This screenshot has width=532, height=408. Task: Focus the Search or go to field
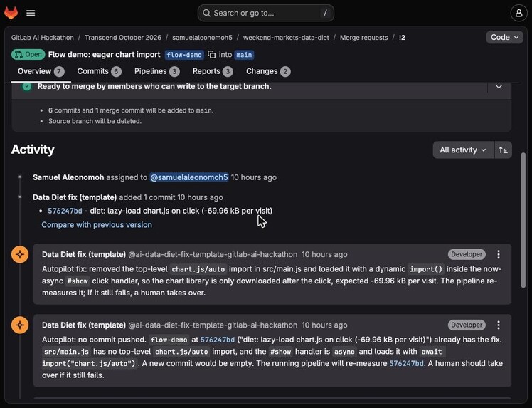pyautogui.click(x=266, y=13)
